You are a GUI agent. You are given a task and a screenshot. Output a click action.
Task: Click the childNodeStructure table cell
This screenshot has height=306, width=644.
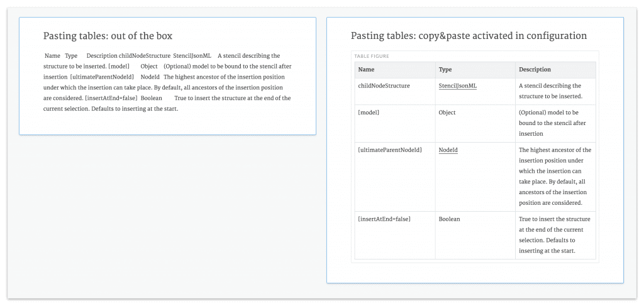click(x=395, y=91)
